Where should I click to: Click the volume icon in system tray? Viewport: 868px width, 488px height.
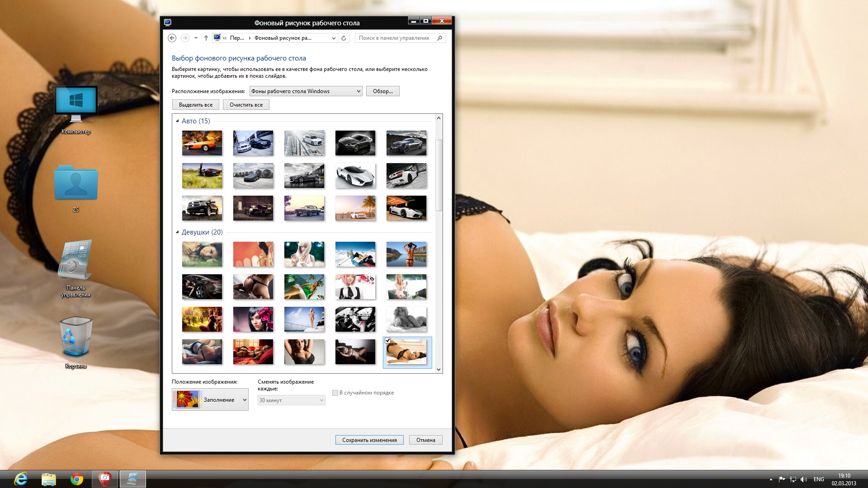[x=803, y=479]
